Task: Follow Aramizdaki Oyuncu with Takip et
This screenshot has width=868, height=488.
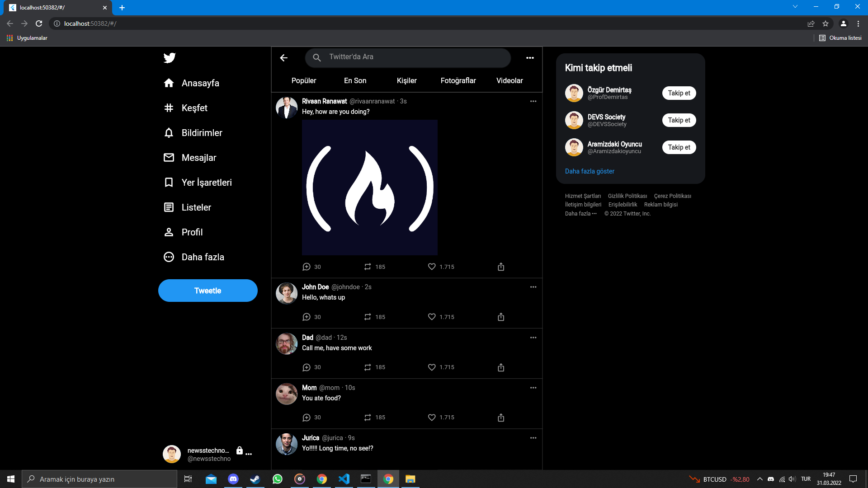Action: tap(679, 147)
